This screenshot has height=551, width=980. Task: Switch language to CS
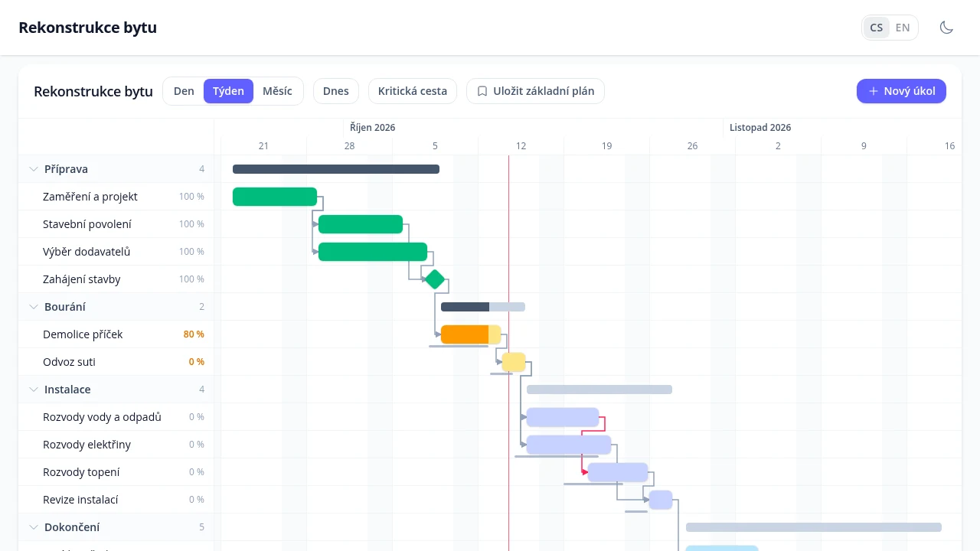tap(877, 28)
